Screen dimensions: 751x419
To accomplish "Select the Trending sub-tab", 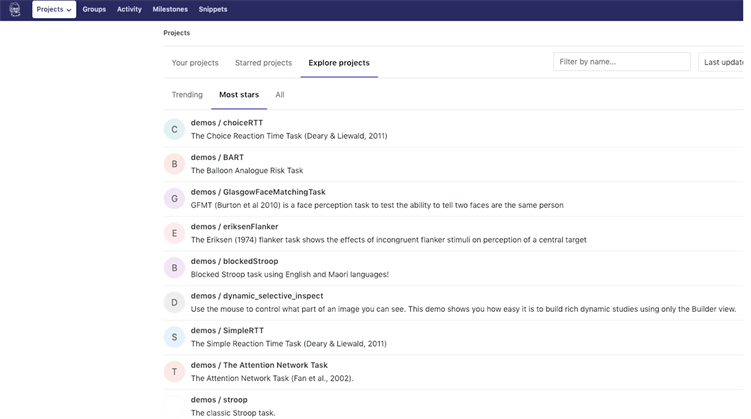I will [187, 95].
